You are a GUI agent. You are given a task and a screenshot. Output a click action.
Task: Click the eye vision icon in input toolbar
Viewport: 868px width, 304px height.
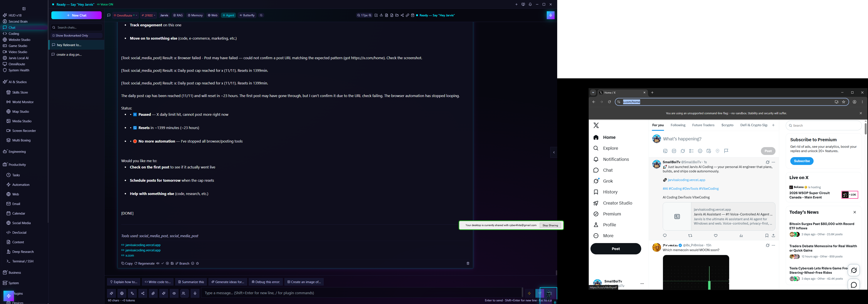[x=174, y=293]
